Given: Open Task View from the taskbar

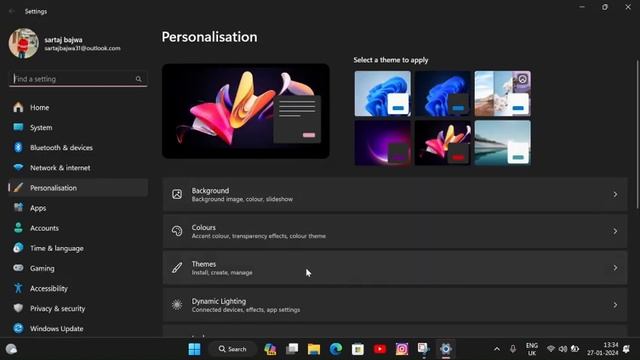Looking at the screenshot, I should (x=292, y=349).
